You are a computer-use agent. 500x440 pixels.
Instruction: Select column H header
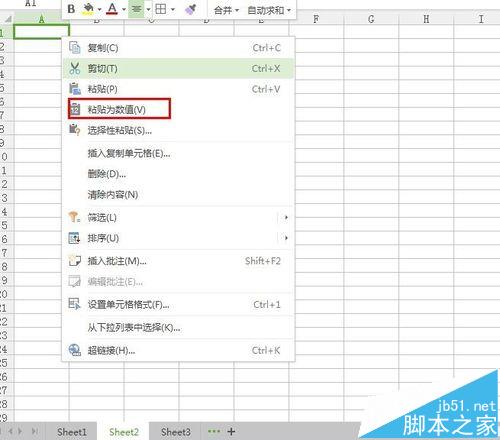(426, 19)
